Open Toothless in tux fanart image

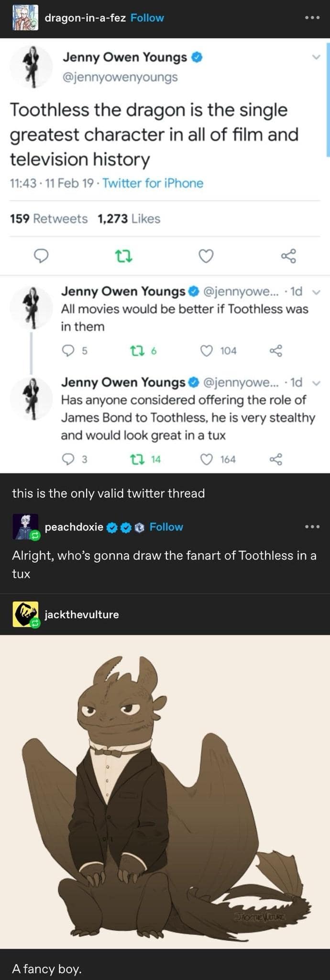pos(165,791)
